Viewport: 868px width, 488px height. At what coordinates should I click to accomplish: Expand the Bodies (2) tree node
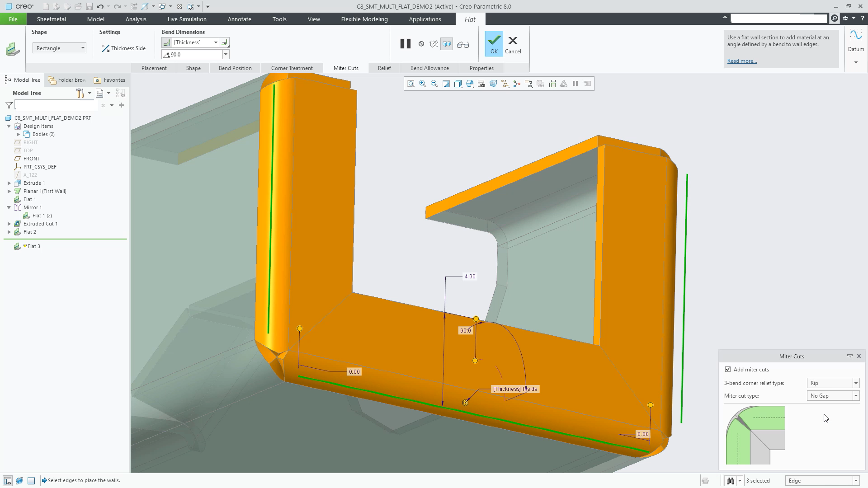pyautogui.click(x=18, y=134)
